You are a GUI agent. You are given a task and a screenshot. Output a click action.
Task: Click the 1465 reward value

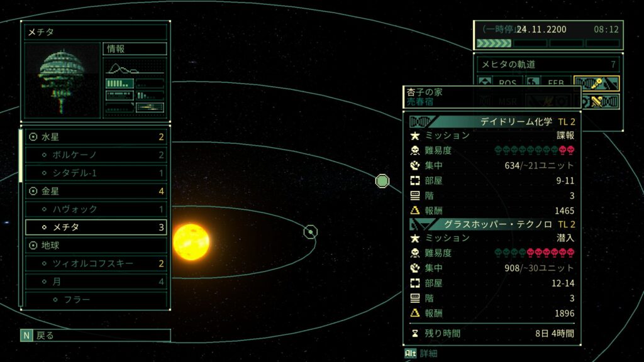tap(564, 211)
